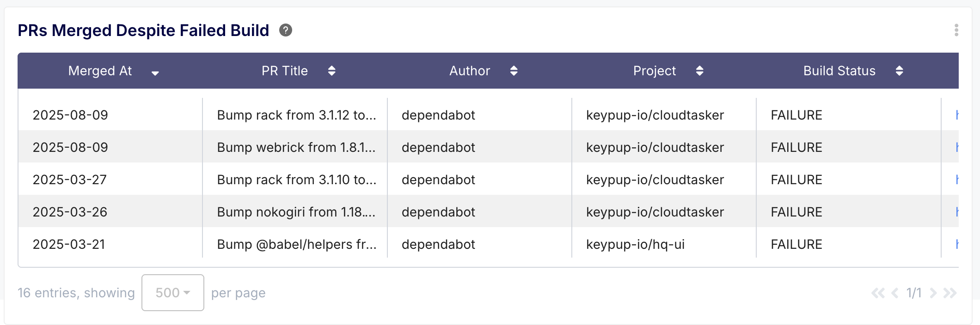Click the Project sort arrows
Viewport: 980px width, 325px height.
pyautogui.click(x=699, y=71)
